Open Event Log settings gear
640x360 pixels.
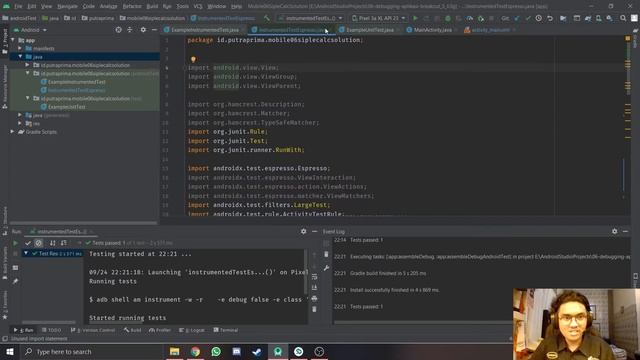point(614,231)
